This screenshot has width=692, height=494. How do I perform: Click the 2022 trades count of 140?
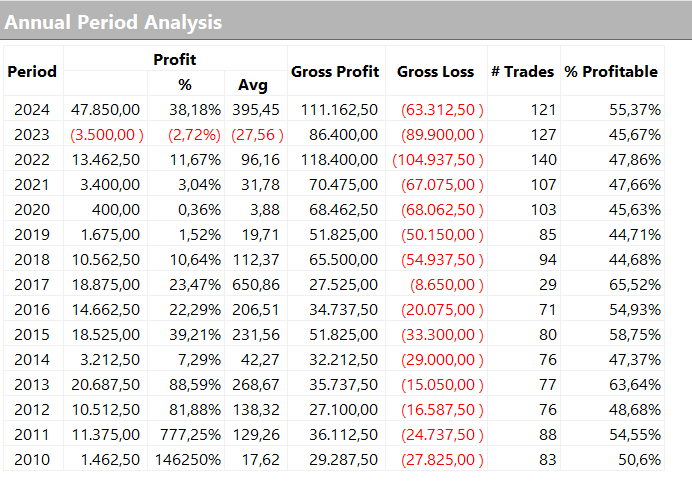pyautogui.click(x=539, y=159)
